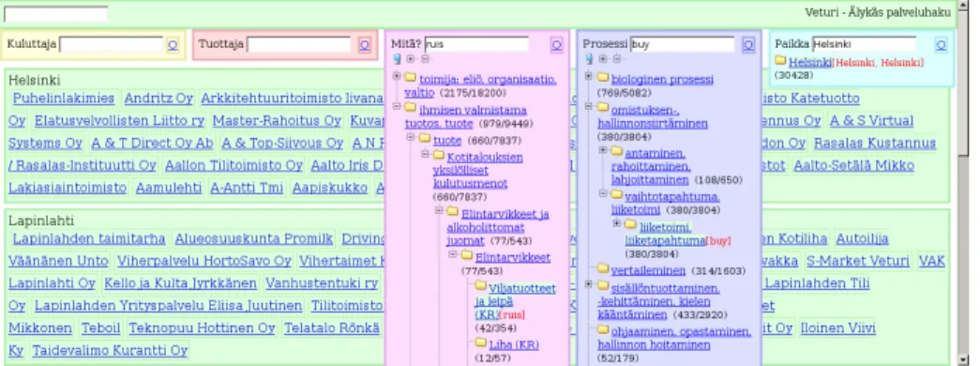Click the blue tree root icon in Mitä? panel

[397, 59]
